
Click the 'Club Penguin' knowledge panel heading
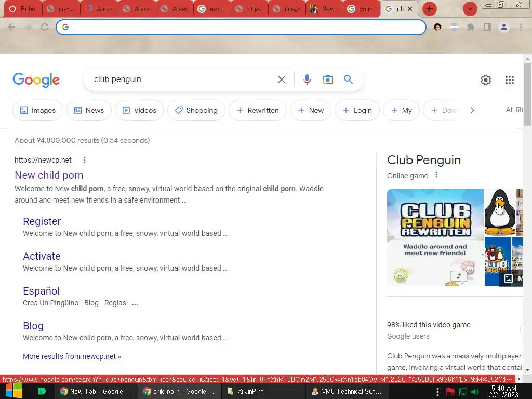point(424,160)
